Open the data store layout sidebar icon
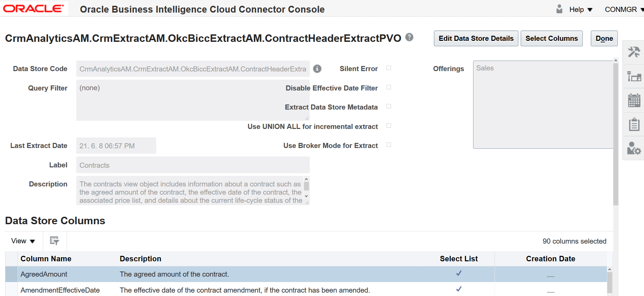 [x=634, y=77]
